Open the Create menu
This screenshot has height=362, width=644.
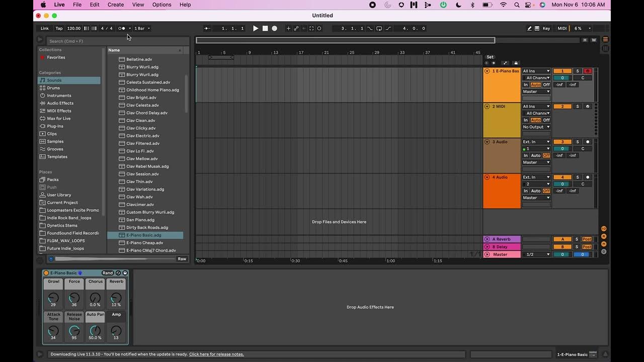[116, 5]
